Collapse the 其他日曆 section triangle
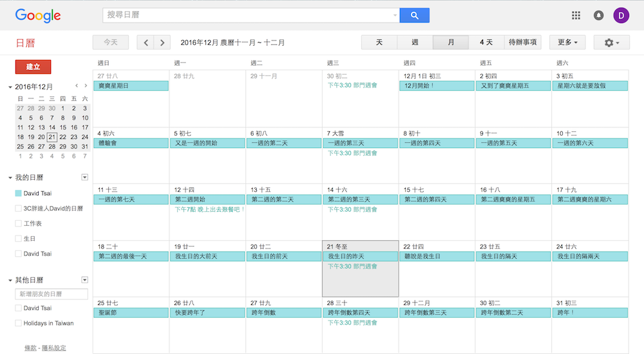Image resolution: width=644 pixels, height=354 pixels. coord(10,281)
